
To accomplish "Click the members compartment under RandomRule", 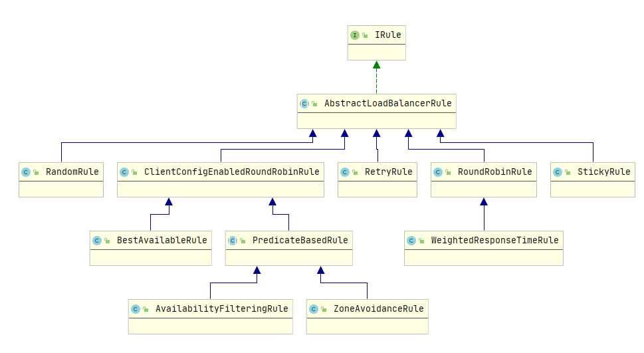I will (x=61, y=189).
